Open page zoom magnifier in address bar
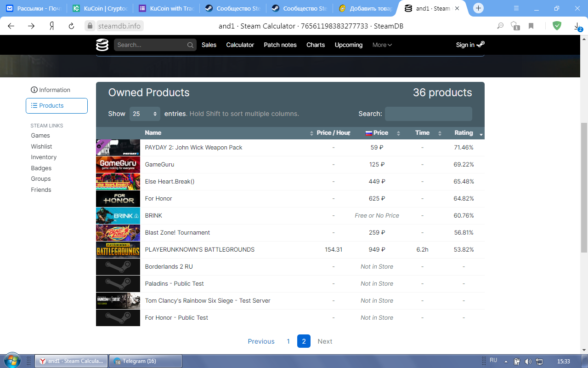The image size is (588, 368). click(500, 26)
